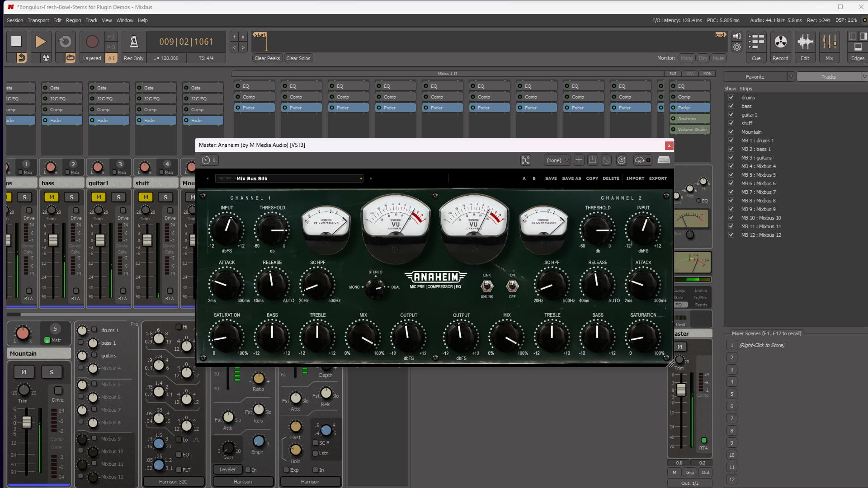
Task: Click the Master channel fader handle
Action: tap(681, 389)
